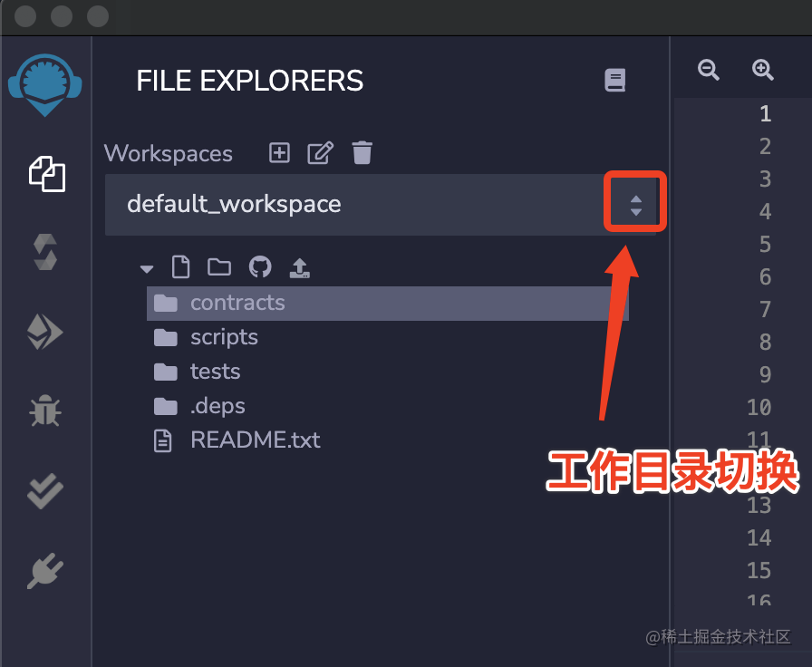This screenshot has width=812, height=667.
Task: Open the workspace switcher dropdown
Action: [x=634, y=203]
